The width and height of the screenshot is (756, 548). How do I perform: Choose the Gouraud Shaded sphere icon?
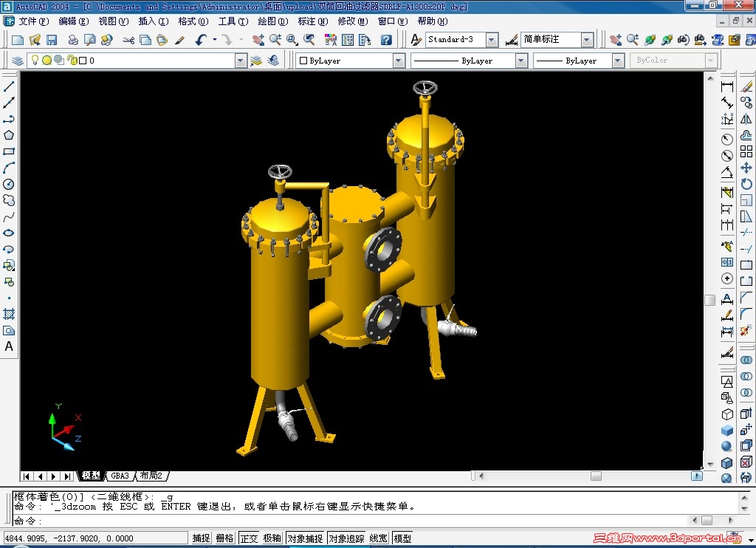point(727,447)
